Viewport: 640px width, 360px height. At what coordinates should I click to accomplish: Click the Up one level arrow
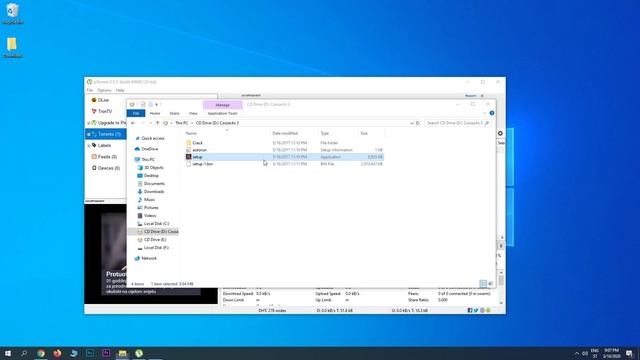coord(158,123)
